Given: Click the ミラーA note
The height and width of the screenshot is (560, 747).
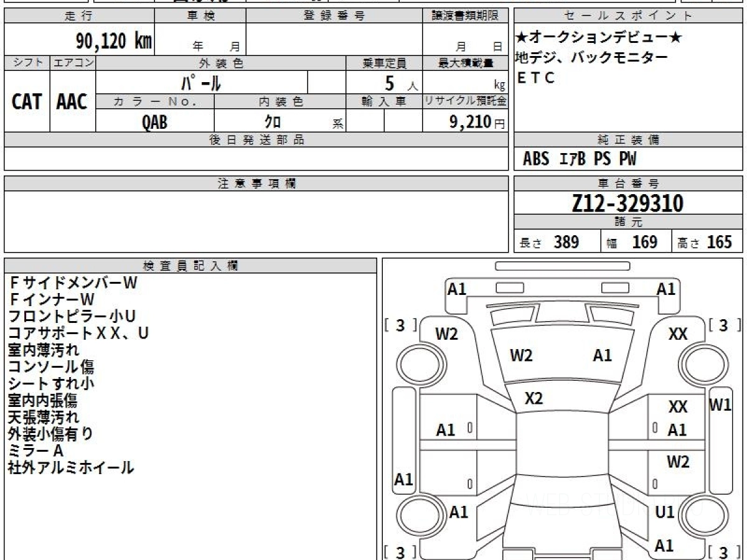Looking at the screenshot, I should pos(36,451).
